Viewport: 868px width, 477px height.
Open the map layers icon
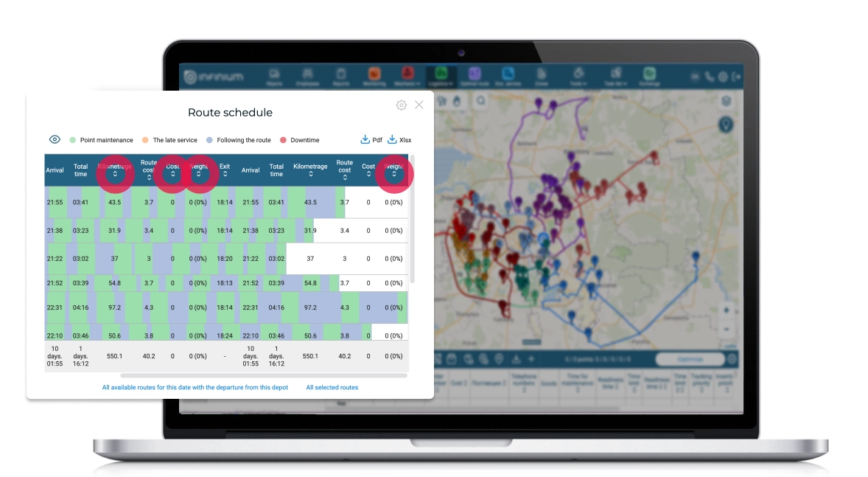tap(727, 101)
